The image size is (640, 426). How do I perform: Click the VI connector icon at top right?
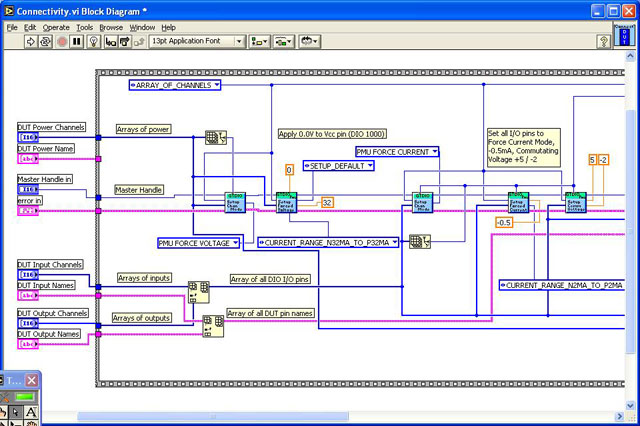coord(624,35)
